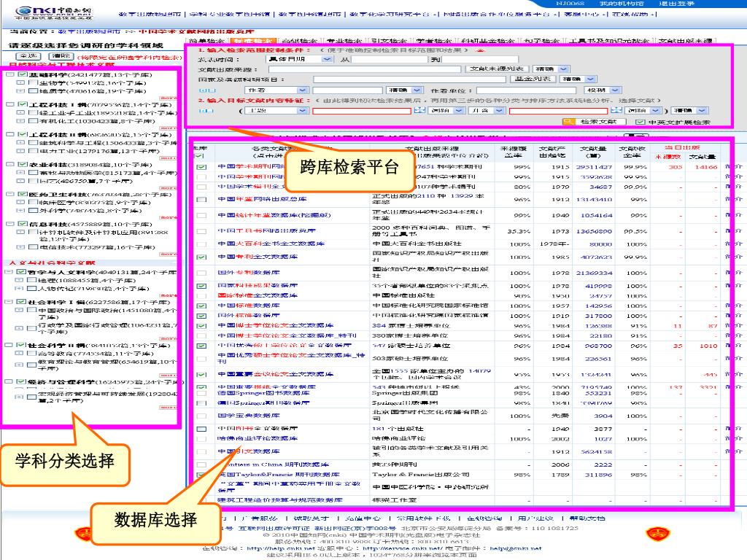747x560 pixels.
Task: Open the 中国专利全文数据库 link
Action: 258,257
